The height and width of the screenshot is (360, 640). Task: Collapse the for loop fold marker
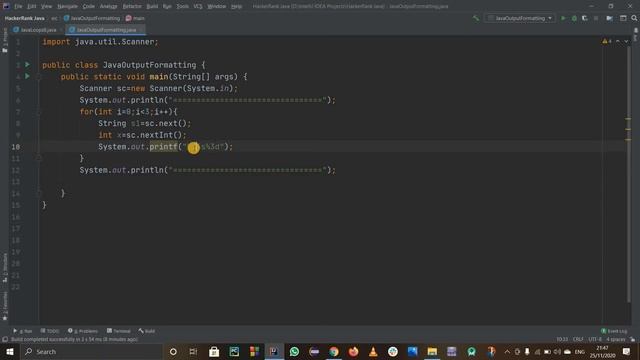click(39, 111)
